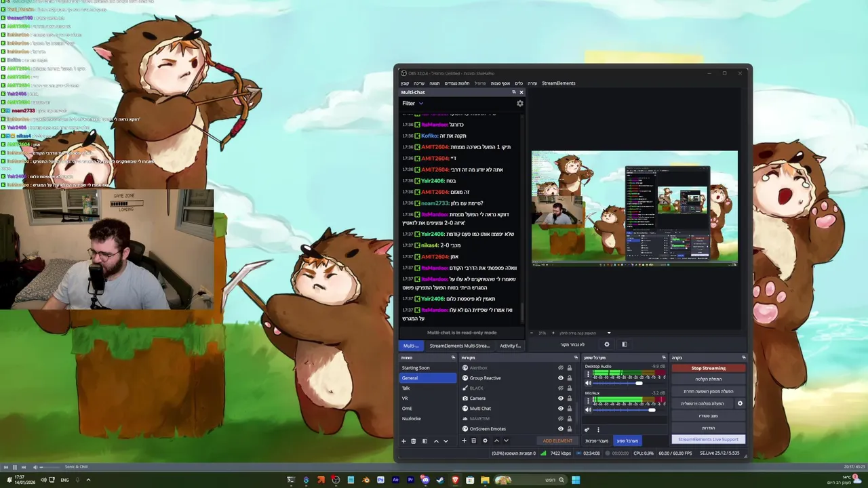This screenshot has height=488, width=868.
Task: Open Multi-Chat settings gear
Action: click(520, 104)
